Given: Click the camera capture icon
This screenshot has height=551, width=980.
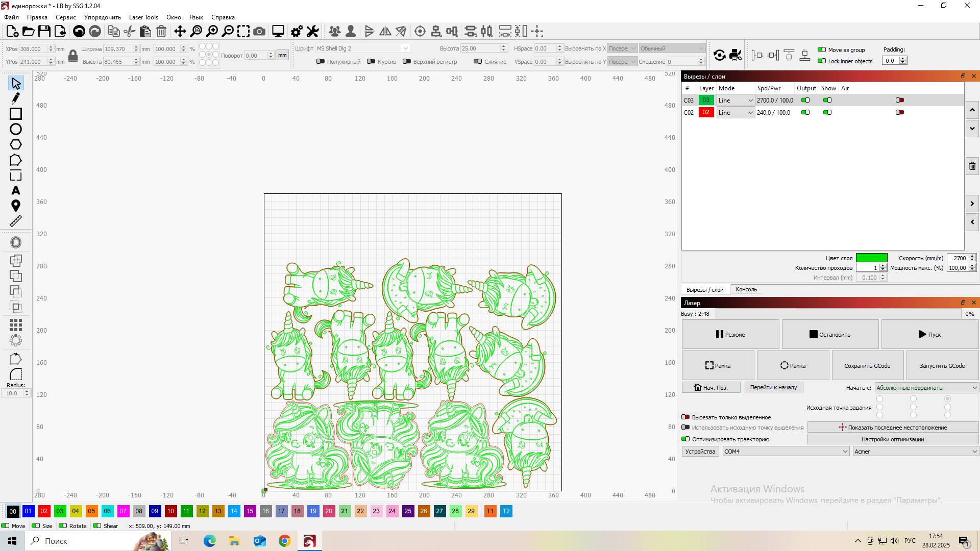Looking at the screenshot, I should [x=259, y=32].
